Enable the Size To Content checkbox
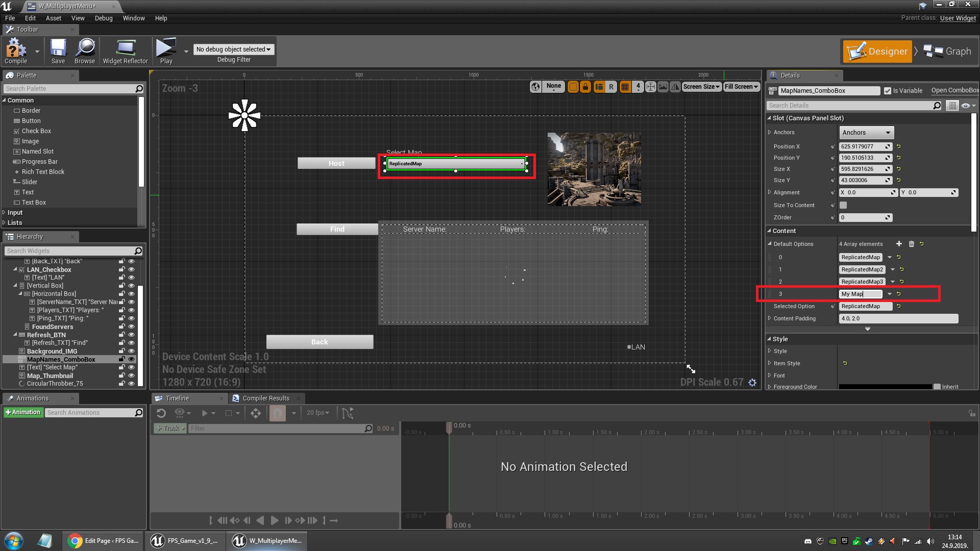 tap(843, 205)
